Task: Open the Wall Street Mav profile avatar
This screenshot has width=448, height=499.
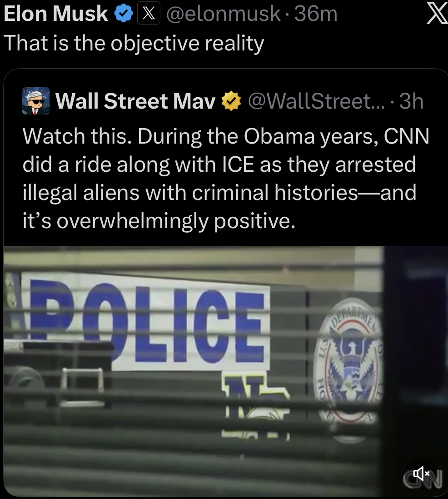Action: click(x=35, y=101)
